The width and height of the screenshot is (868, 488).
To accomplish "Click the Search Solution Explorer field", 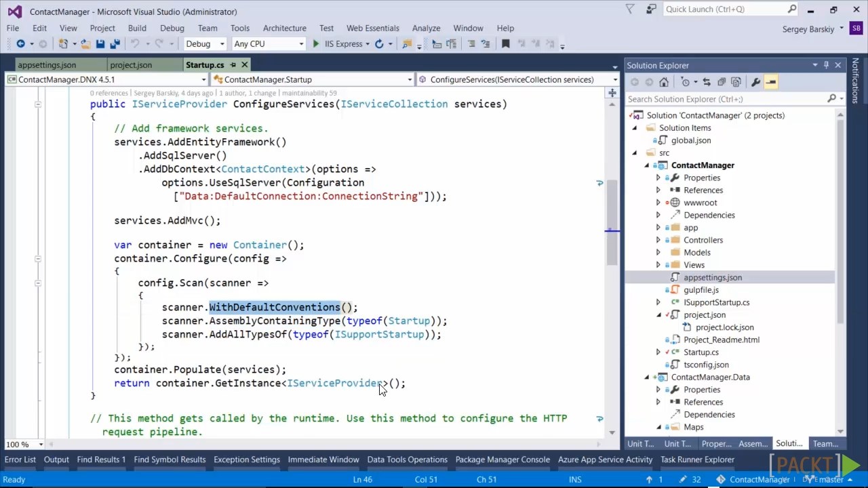I will pyautogui.click(x=726, y=99).
